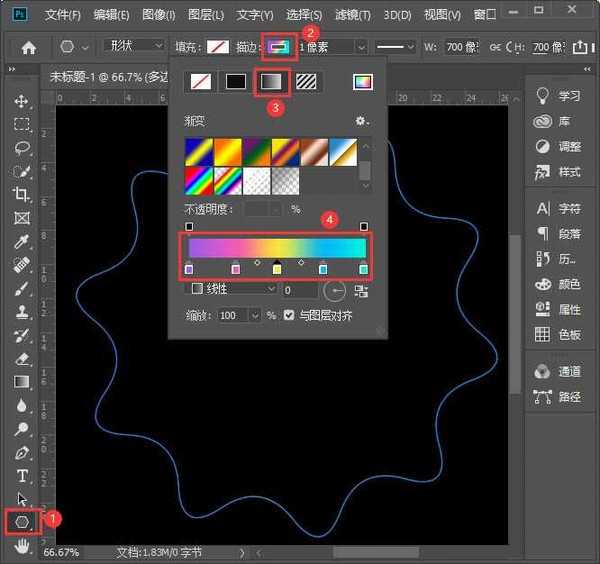The image size is (600, 564).
Task: Open the 色板 panel
Action: 557,335
